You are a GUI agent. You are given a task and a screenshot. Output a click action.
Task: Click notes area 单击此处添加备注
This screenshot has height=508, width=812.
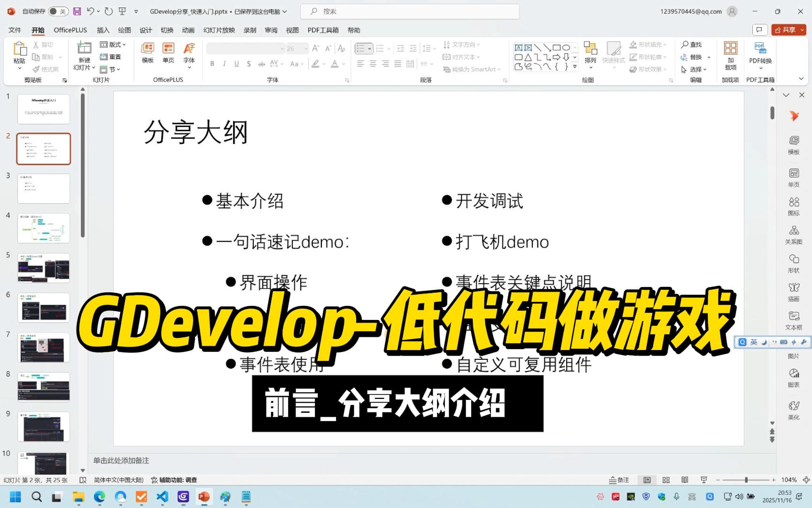click(x=121, y=460)
